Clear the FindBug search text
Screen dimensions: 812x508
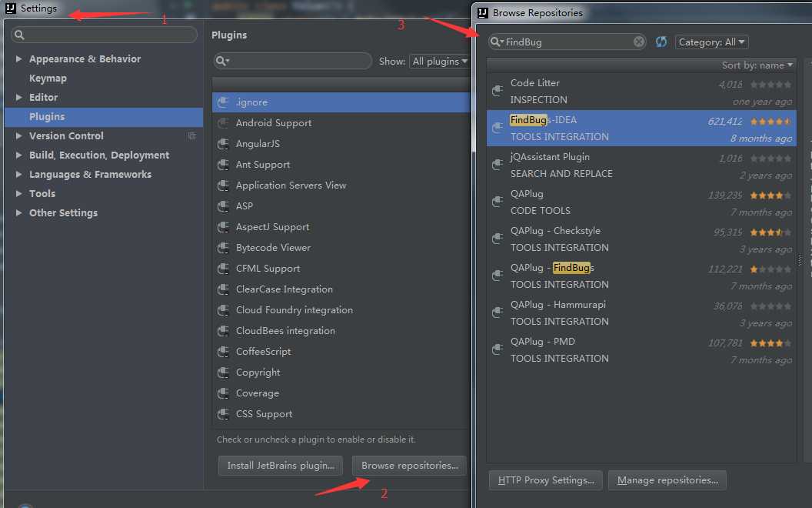[639, 42]
